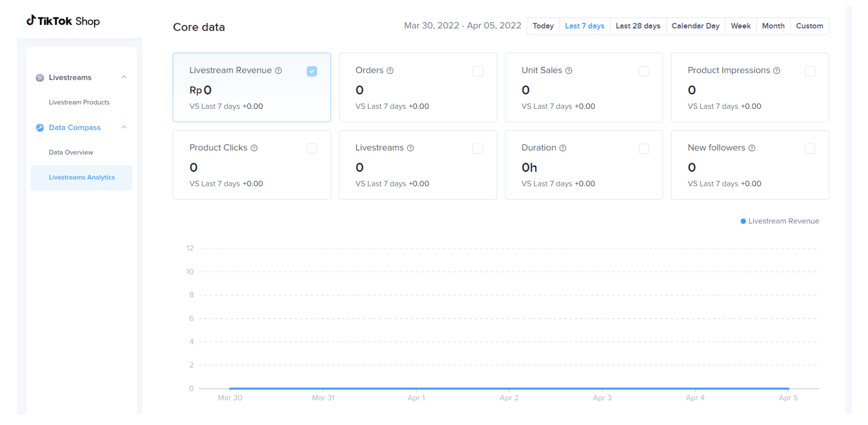Image resolution: width=868 pixels, height=425 pixels.
Task: Click help icon next to Duration
Action: click(563, 148)
